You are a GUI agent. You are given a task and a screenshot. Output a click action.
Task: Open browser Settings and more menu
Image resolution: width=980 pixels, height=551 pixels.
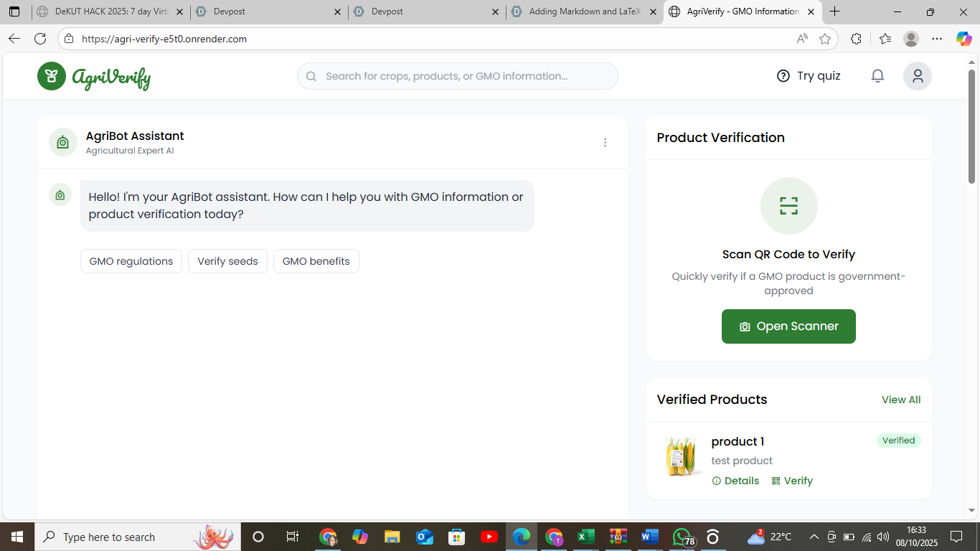pyautogui.click(x=937, y=39)
